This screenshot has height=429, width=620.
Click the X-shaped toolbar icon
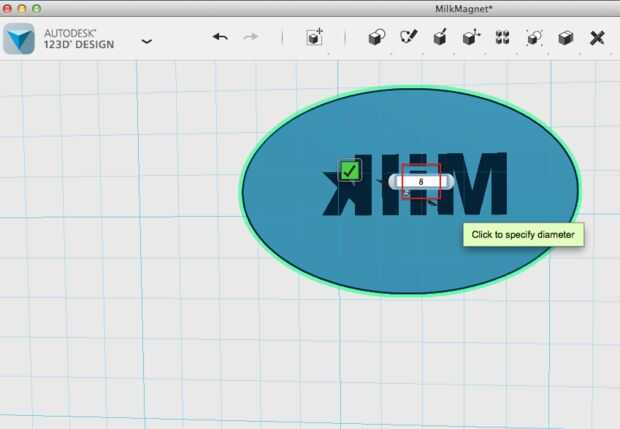(597, 38)
